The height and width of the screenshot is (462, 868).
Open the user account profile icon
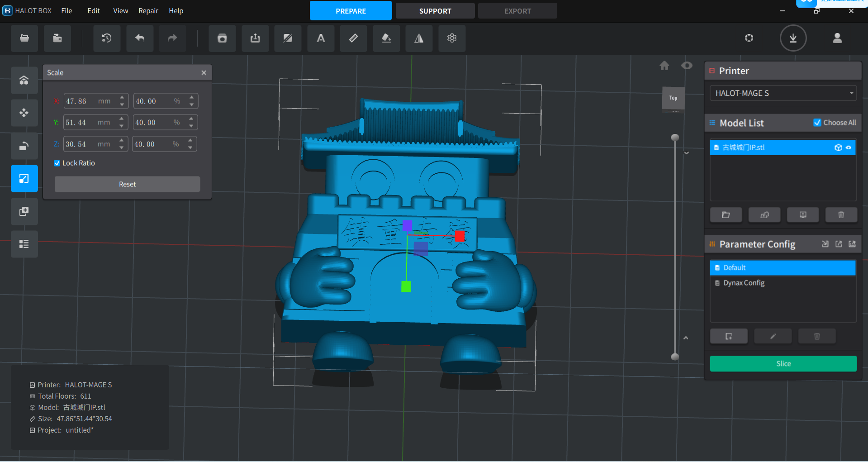[x=837, y=38]
